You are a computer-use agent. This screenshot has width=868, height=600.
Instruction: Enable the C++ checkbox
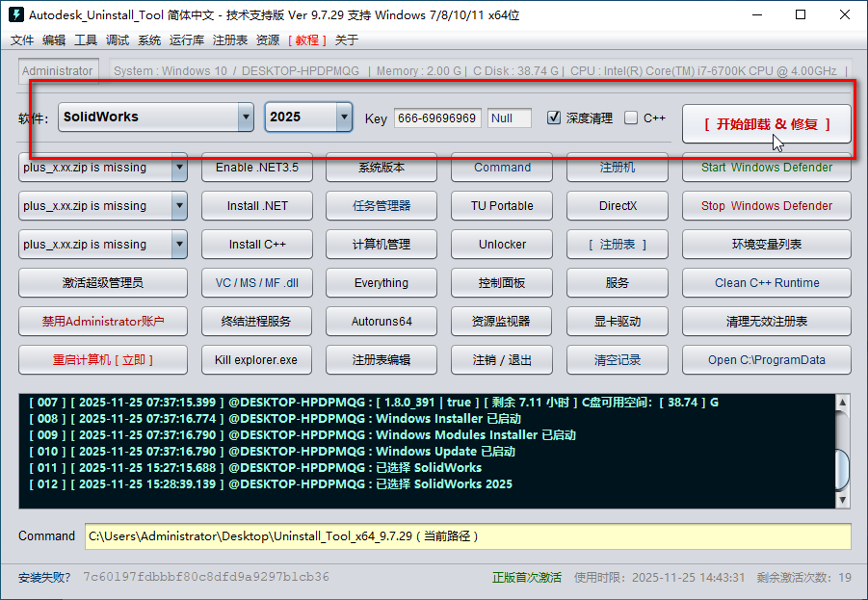click(630, 117)
